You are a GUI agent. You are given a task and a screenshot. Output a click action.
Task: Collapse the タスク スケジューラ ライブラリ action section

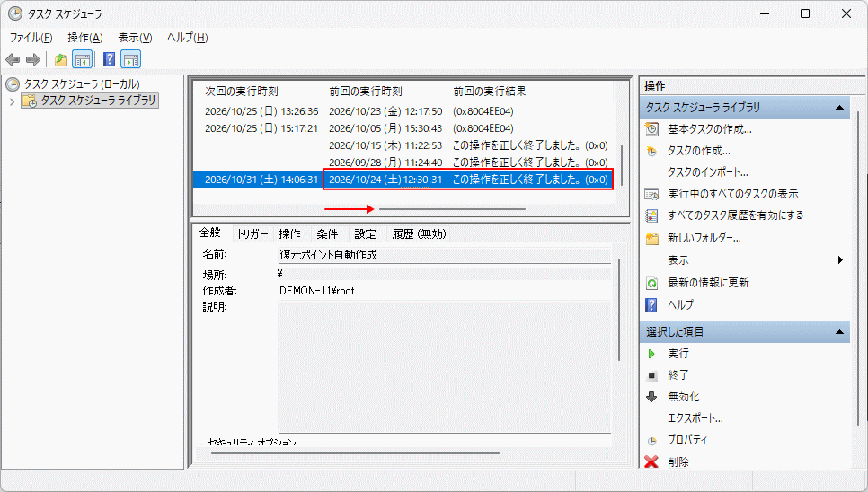click(x=839, y=107)
